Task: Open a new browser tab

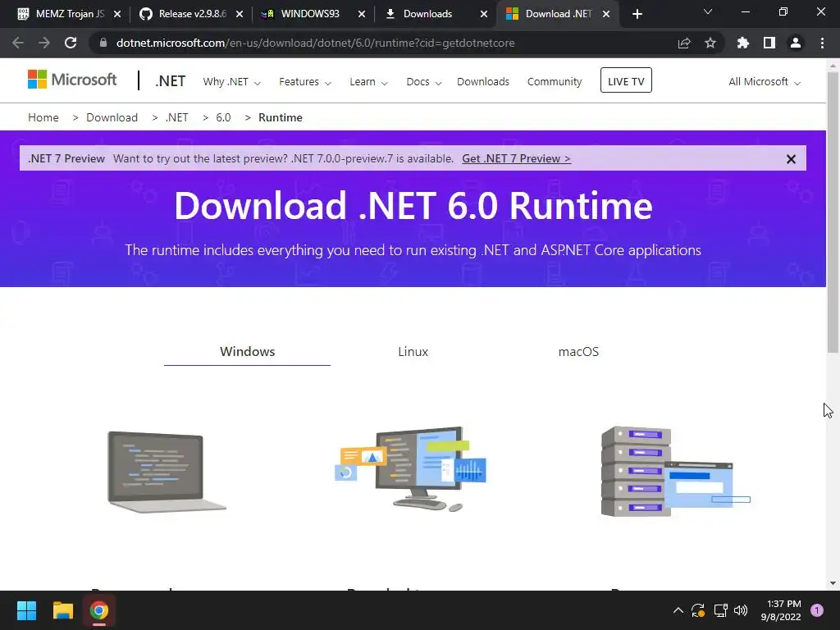Action: pos(637,14)
